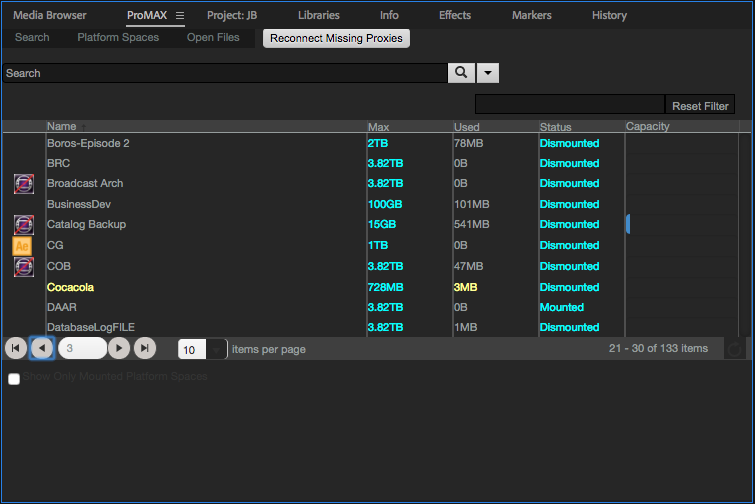Click the Premiere icon beside COB
The height and width of the screenshot is (504, 755).
[24, 267]
